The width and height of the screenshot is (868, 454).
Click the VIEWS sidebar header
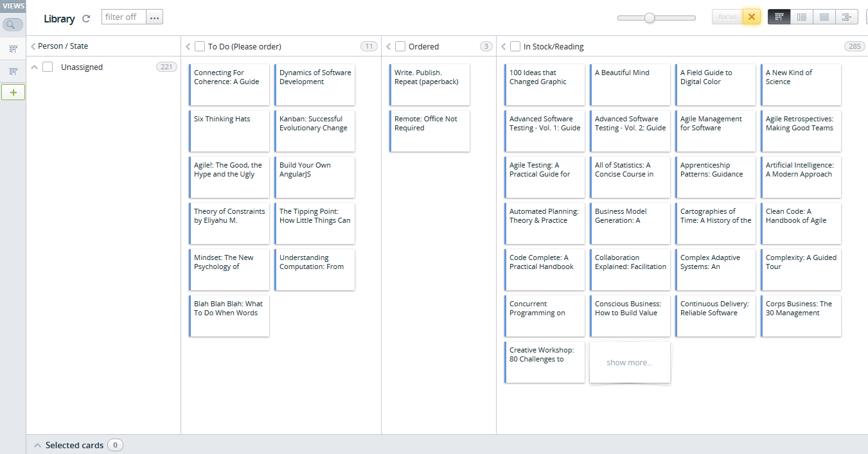(x=13, y=6)
